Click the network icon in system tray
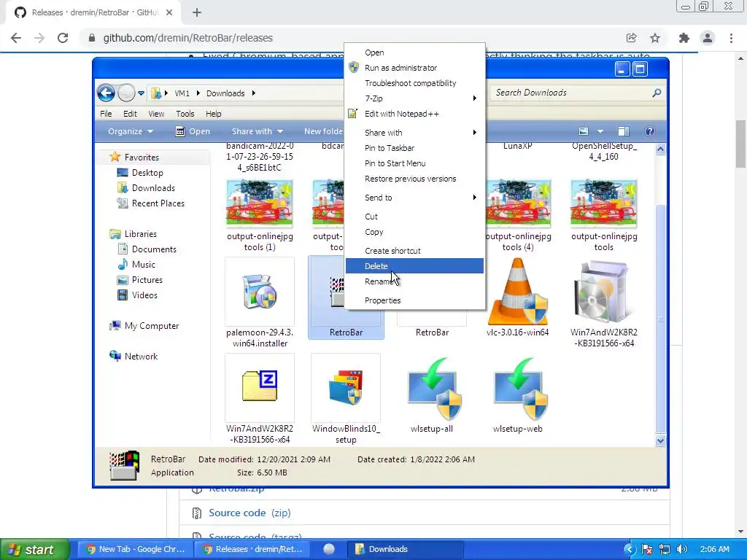Screen dimensions: 747x560 (x=664, y=550)
